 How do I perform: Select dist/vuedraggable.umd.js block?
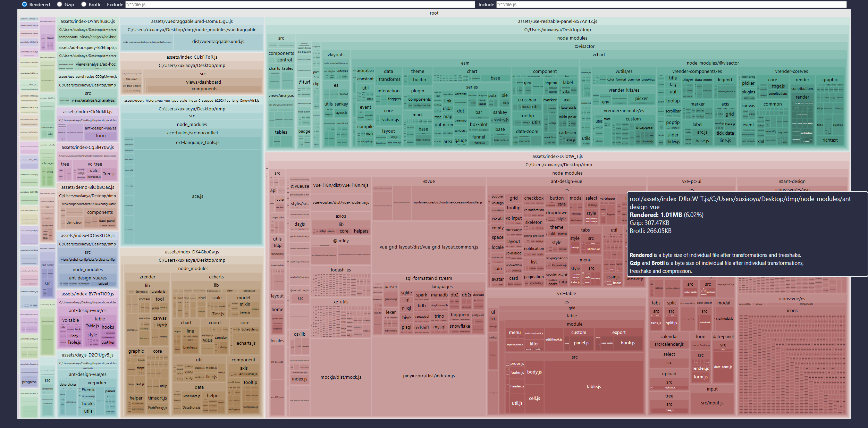pos(218,42)
